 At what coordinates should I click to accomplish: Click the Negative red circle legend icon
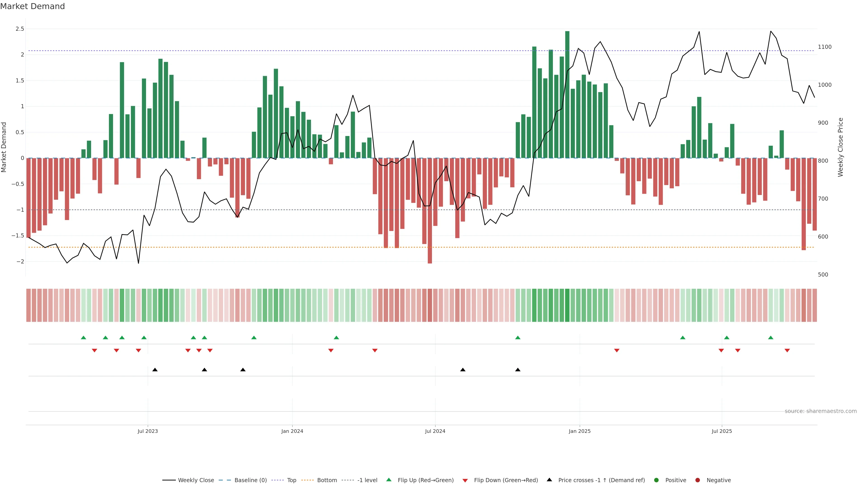[698, 480]
